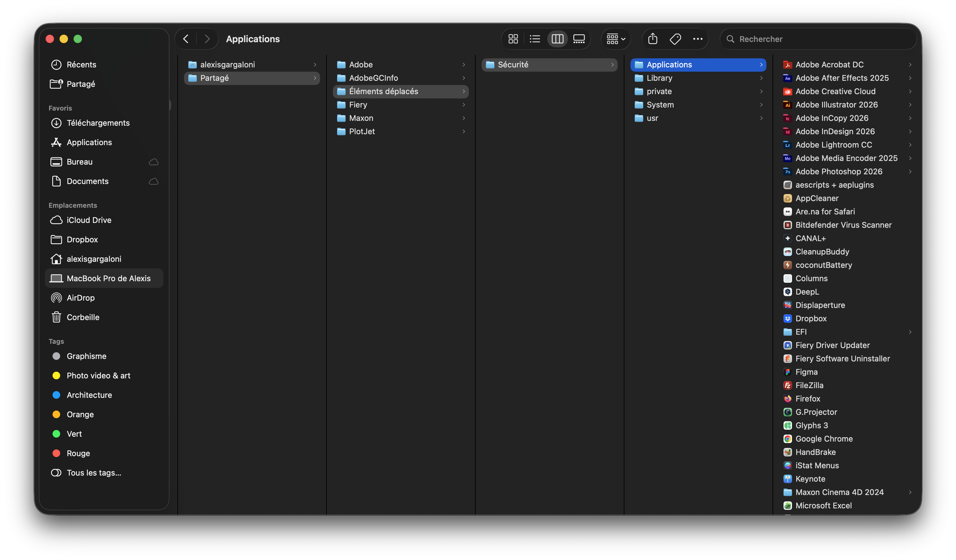956x560 pixels.
Task: Switch to icon grid view
Action: (513, 39)
